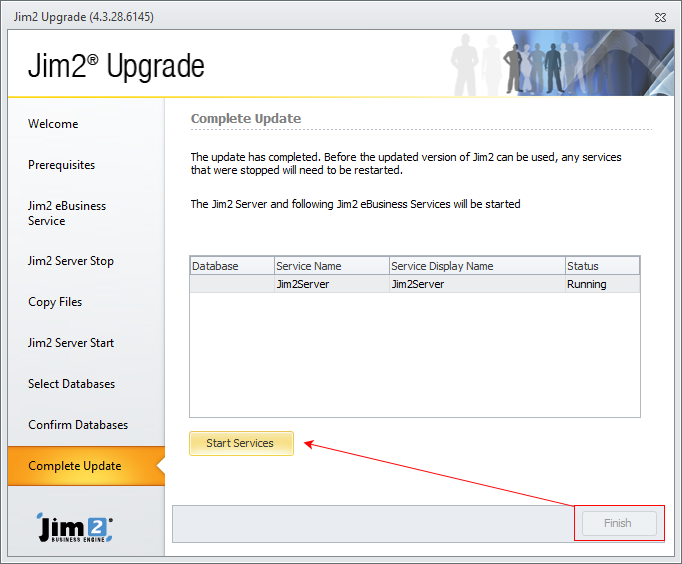Click the Jim2 Business Engine logo
Image resolution: width=682 pixels, height=564 pixels.
pyautogui.click(x=75, y=527)
